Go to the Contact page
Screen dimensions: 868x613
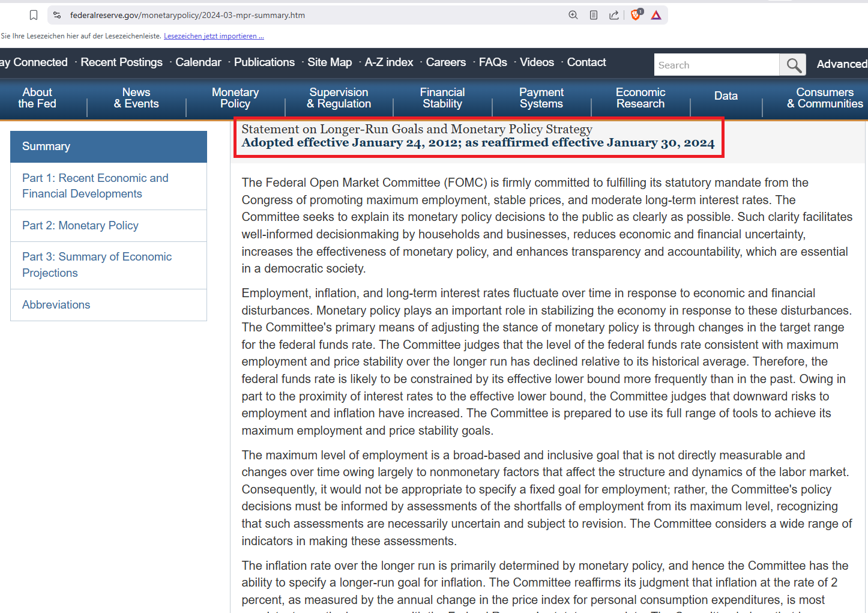[586, 62]
